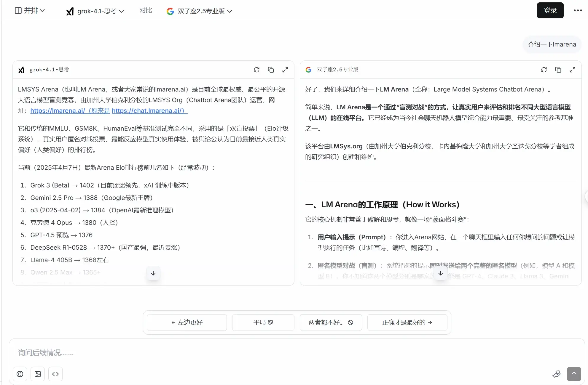
Task: Select 两者都不好 vote option
Action: coord(331,322)
